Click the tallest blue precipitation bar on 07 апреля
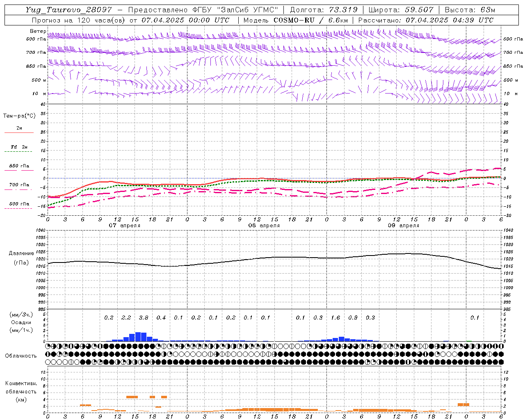This screenshot has width=525, height=420. [138, 337]
